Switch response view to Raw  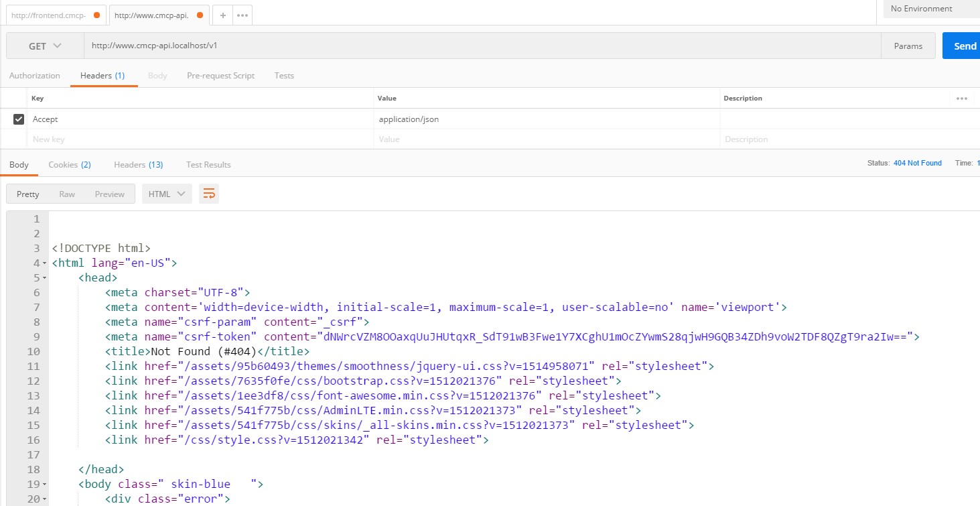click(67, 194)
